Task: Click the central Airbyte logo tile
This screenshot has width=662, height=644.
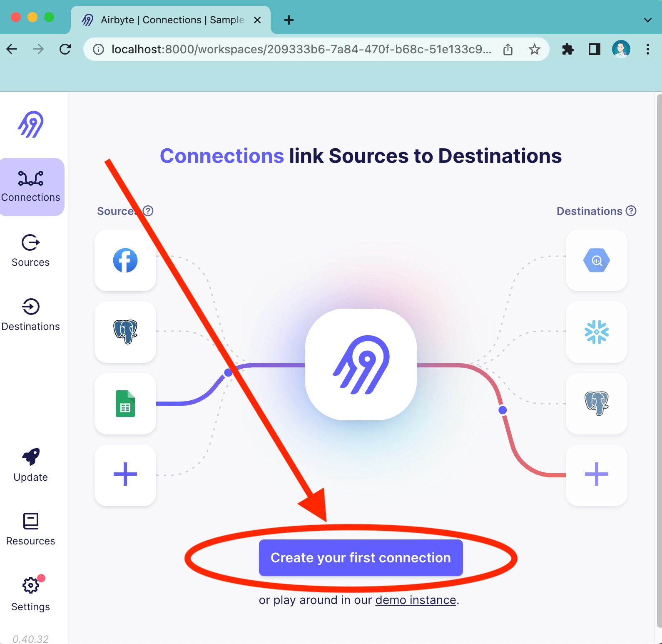Action: tap(361, 364)
